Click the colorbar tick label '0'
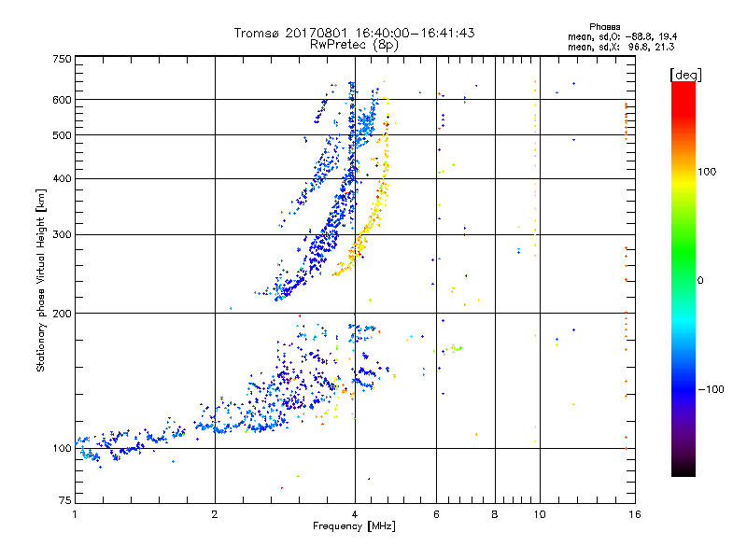This screenshot has height=560, width=747. 700,281
